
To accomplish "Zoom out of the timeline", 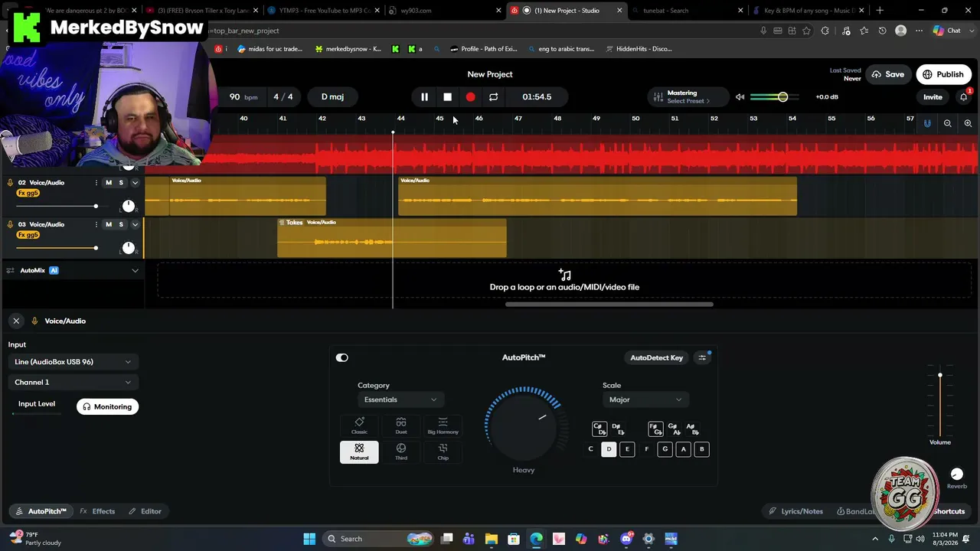I will pyautogui.click(x=948, y=123).
